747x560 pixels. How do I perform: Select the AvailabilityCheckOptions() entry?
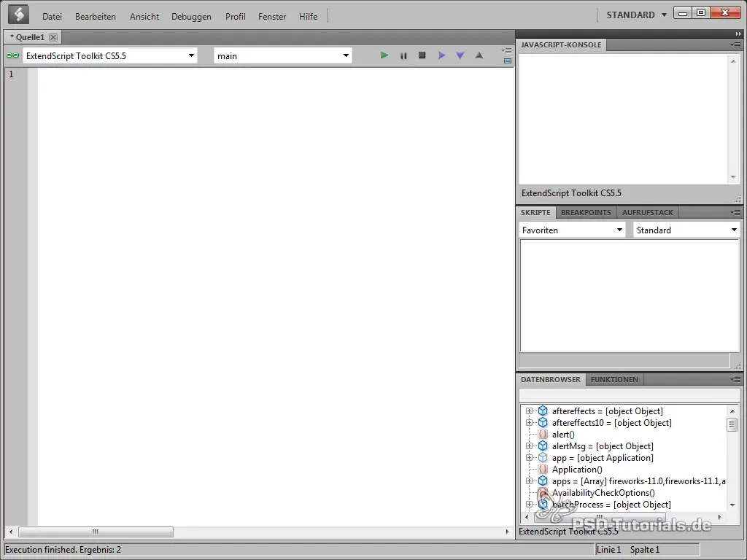[x=603, y=493]
